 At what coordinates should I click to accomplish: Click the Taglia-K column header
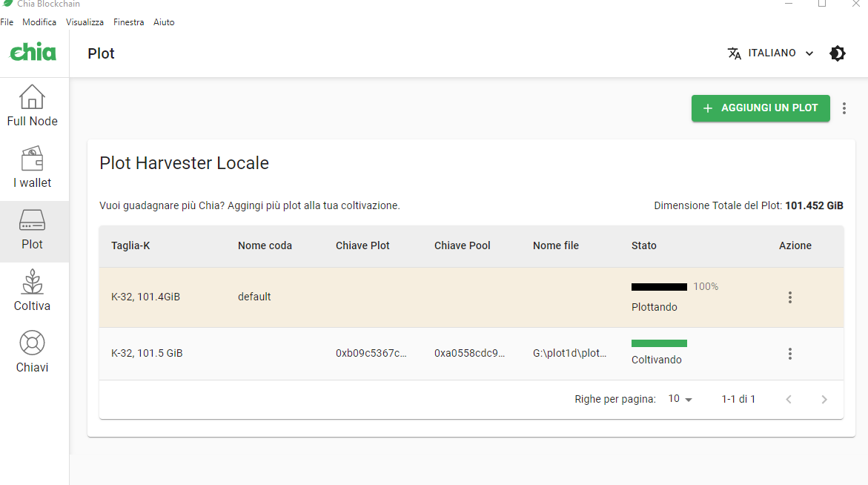pos(130,245)
